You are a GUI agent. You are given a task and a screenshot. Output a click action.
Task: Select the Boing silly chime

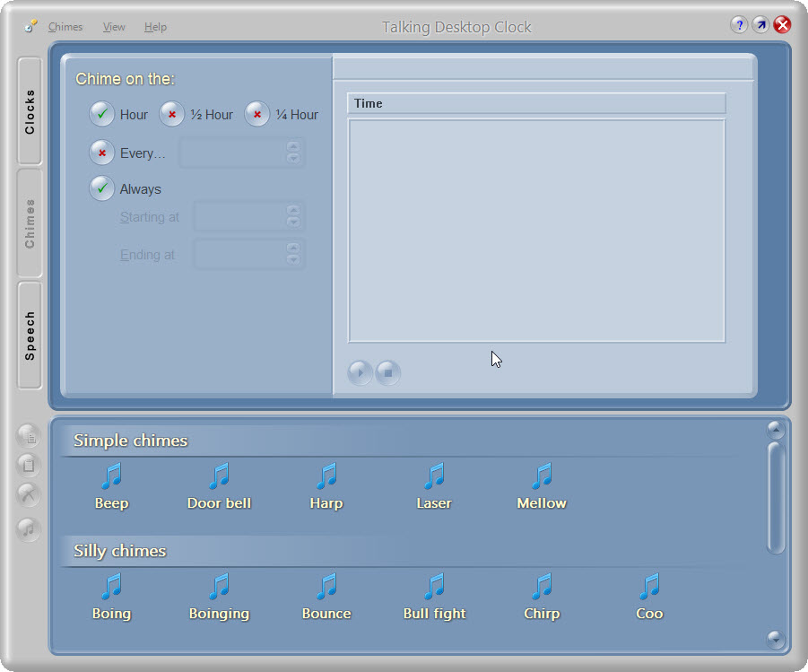click(112, 597)
